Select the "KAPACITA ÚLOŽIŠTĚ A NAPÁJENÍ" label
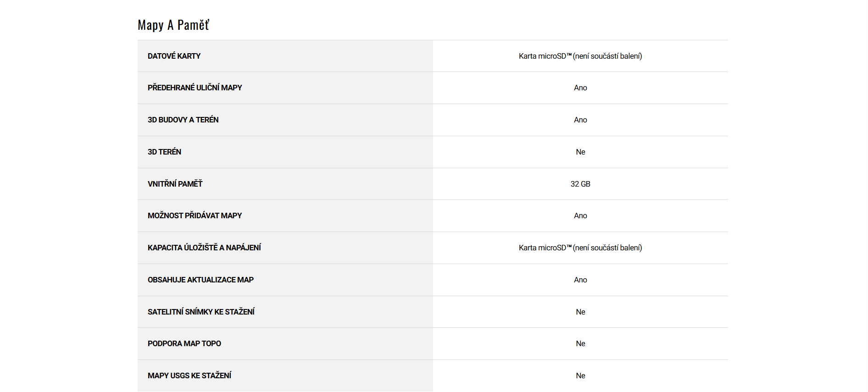The image size is (868, 392). [204, 248]
